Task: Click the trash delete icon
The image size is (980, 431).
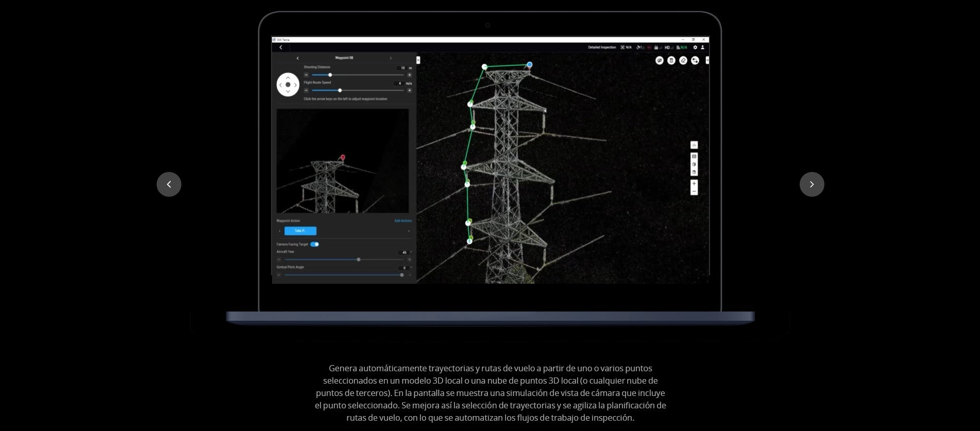Action: click(671, 61)
